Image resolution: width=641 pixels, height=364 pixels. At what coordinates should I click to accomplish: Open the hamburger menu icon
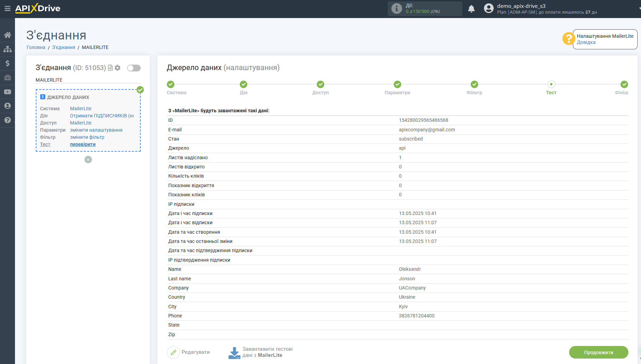(7, 9)
